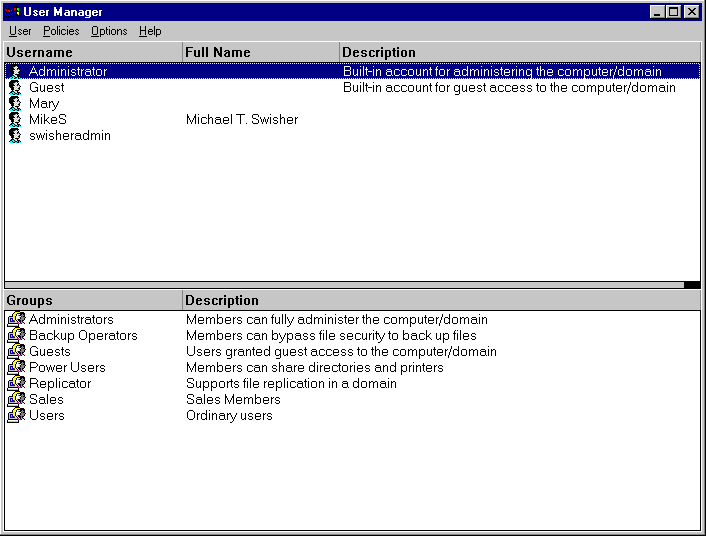This screenshot has width=706, height=536.
Task: Click the Guest user icon
Action: pyautogui.click(x=15, y=87)
